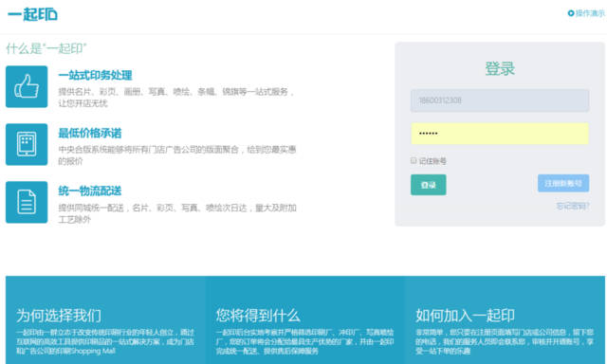Click the blue 注册新账号 button
607x364 pixels.
pyautogui.click(x=563, y=183)
